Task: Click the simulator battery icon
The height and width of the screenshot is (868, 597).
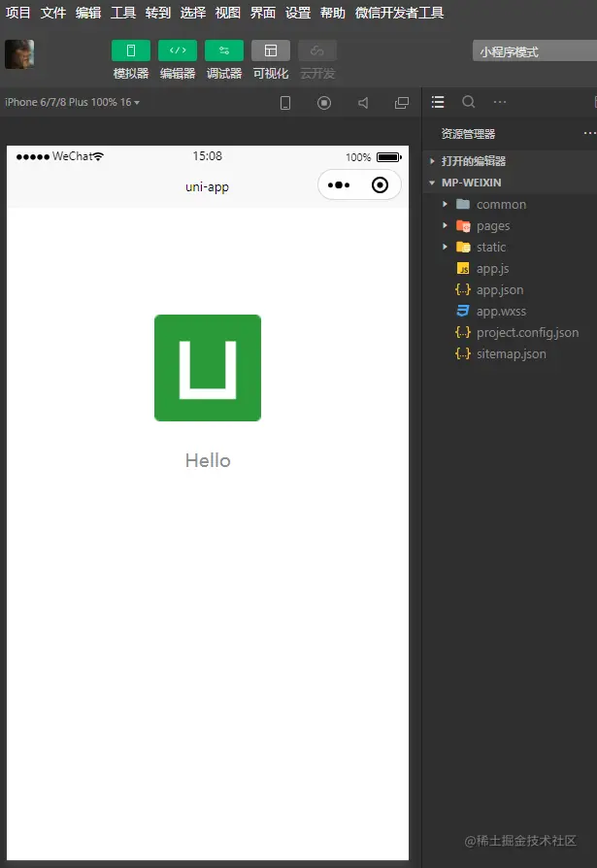Action: click(x=389, y=157)
